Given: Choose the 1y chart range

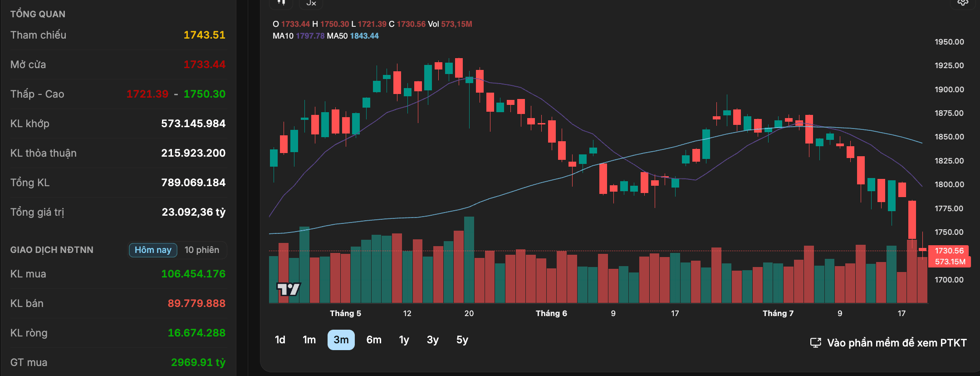Looking at the screenshot, I should [404, 340].
